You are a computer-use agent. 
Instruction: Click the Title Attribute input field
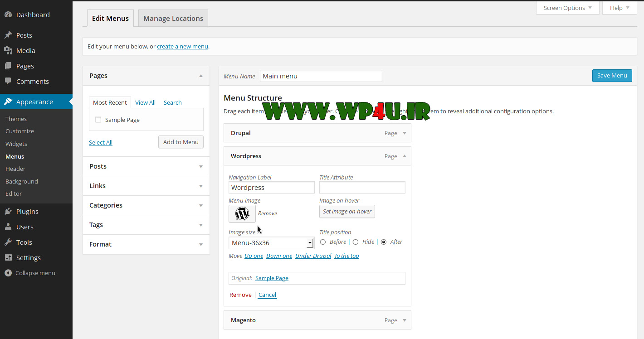coord(362,188)
